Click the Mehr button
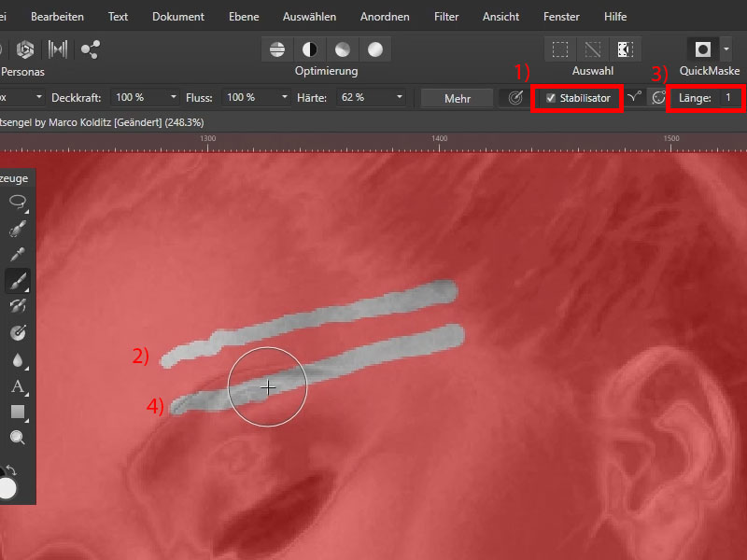Screen dimensions: 747x560 pos(458,98)
